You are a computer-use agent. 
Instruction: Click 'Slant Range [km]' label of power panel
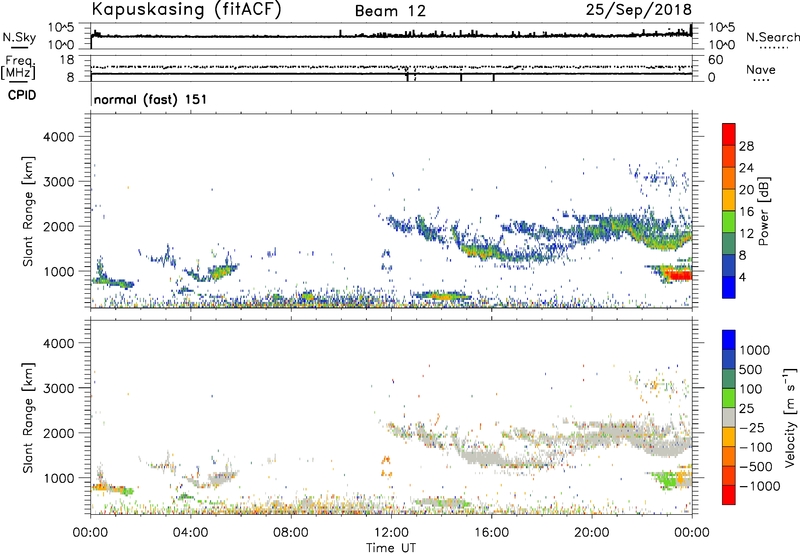click(x=28, y=211)
